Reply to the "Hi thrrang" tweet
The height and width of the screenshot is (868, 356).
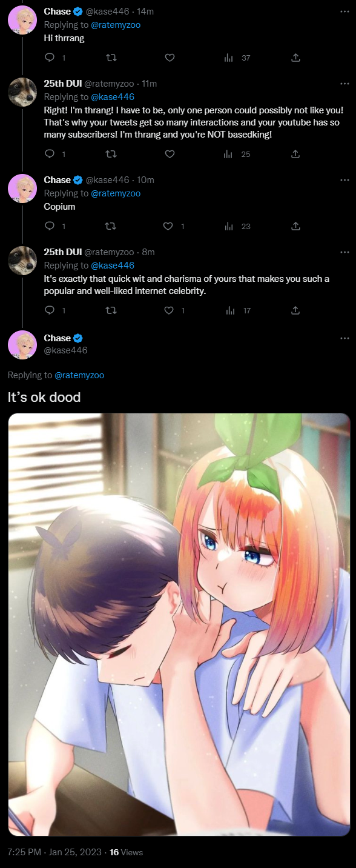(x=50, y=58)
